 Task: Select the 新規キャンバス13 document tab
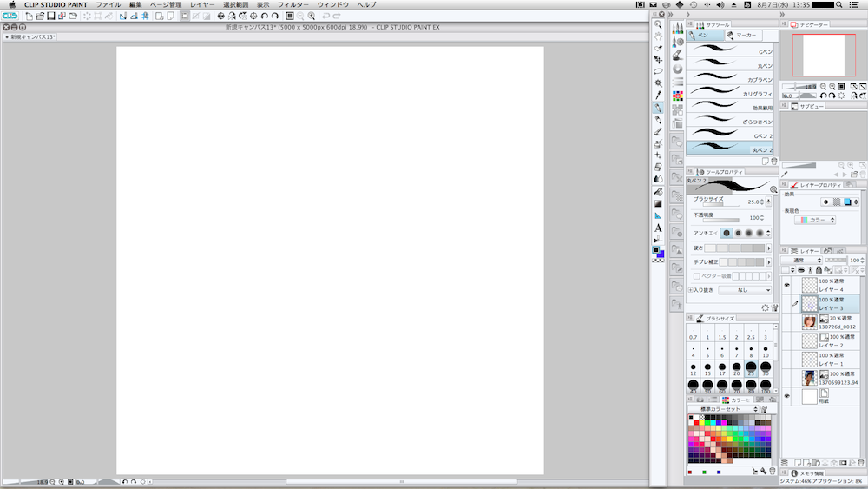[30, 37]
